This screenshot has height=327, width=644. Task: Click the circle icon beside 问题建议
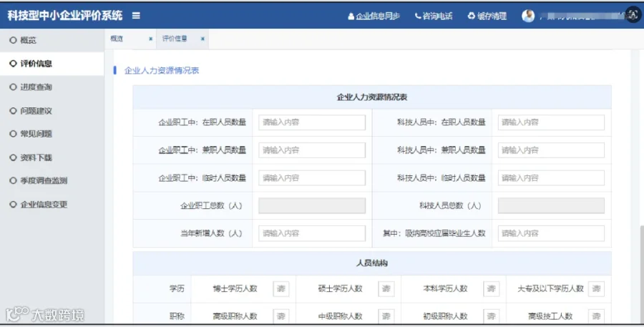(x=13, y=111)
